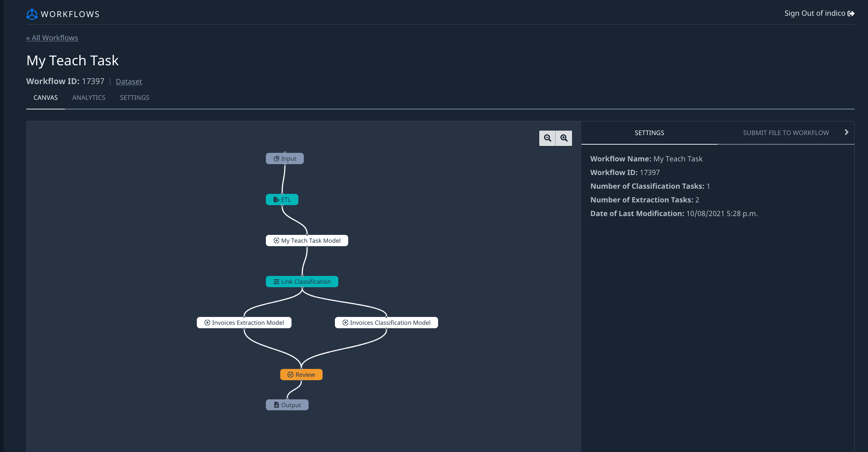868x452 pixels.
Task: Open the Dataset link
Action: (x=129, y=82)
